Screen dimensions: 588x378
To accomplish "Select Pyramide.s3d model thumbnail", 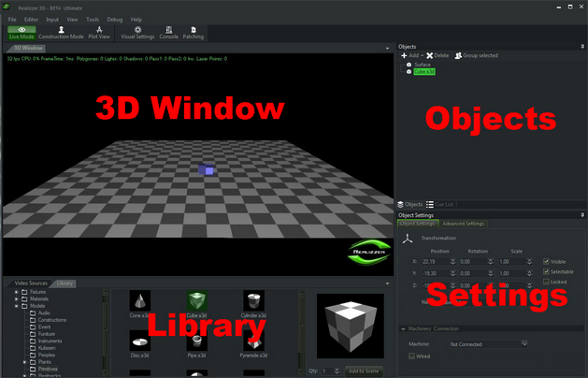I will click(x=254, y=341).
